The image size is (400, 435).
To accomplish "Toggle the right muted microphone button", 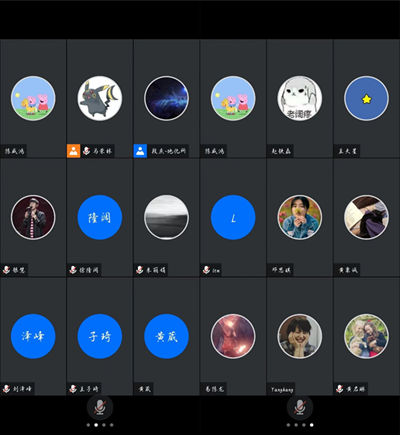I will pyautogui.click(x=300, y=407).
